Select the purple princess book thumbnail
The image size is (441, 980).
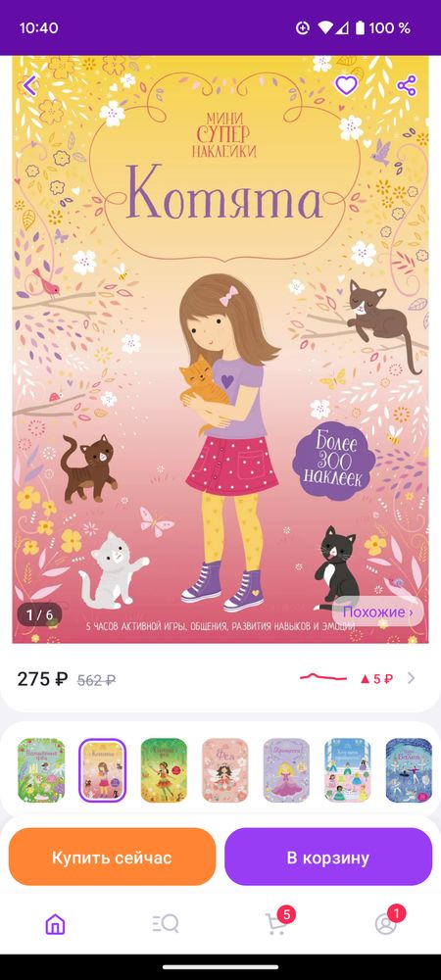pos(286,770)
